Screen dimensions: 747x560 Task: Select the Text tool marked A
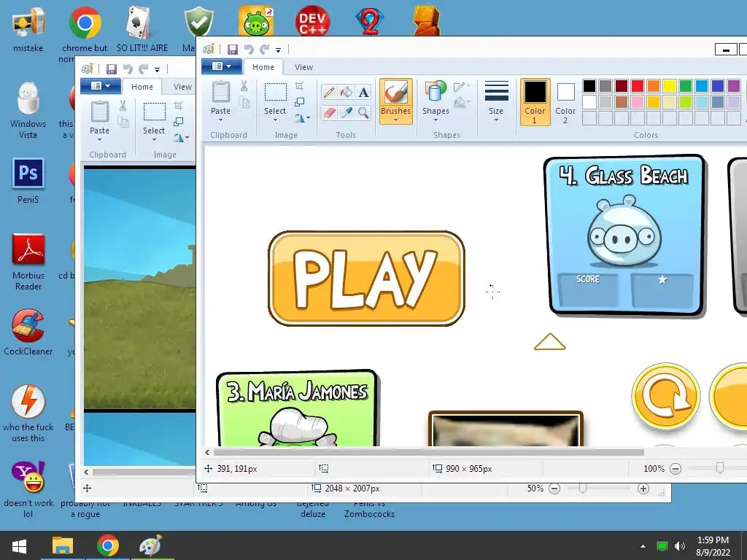[363, 92]
